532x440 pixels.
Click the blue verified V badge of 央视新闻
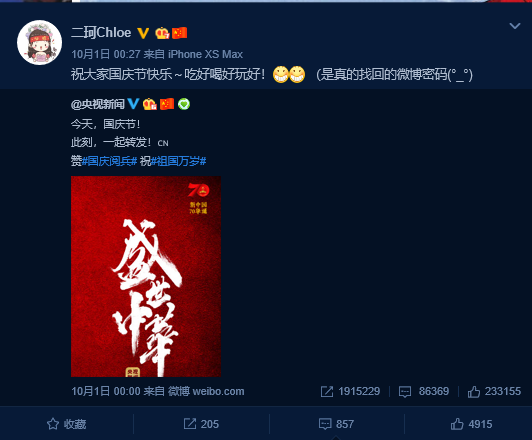[x=133, y=104]
